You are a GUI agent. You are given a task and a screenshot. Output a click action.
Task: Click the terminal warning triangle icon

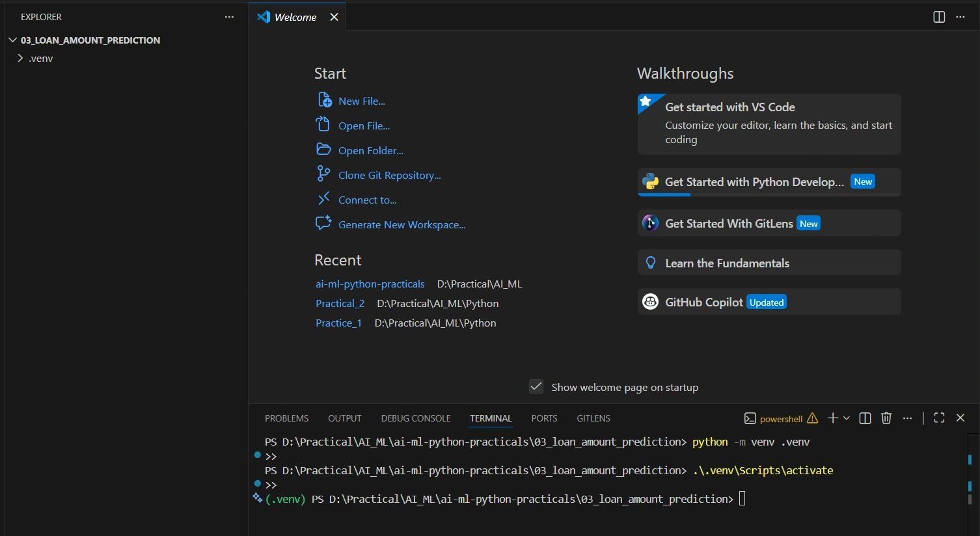[x=812, y=418]
